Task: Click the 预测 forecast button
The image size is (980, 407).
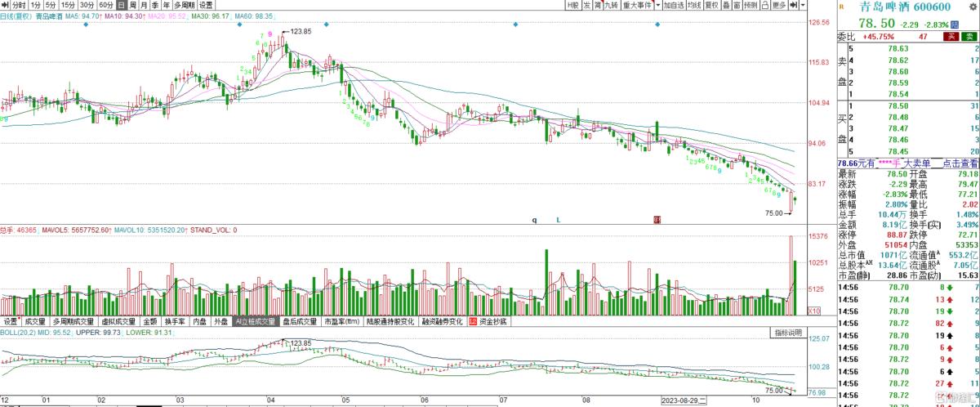Action: pyautogui.click(x=751, y=5)
